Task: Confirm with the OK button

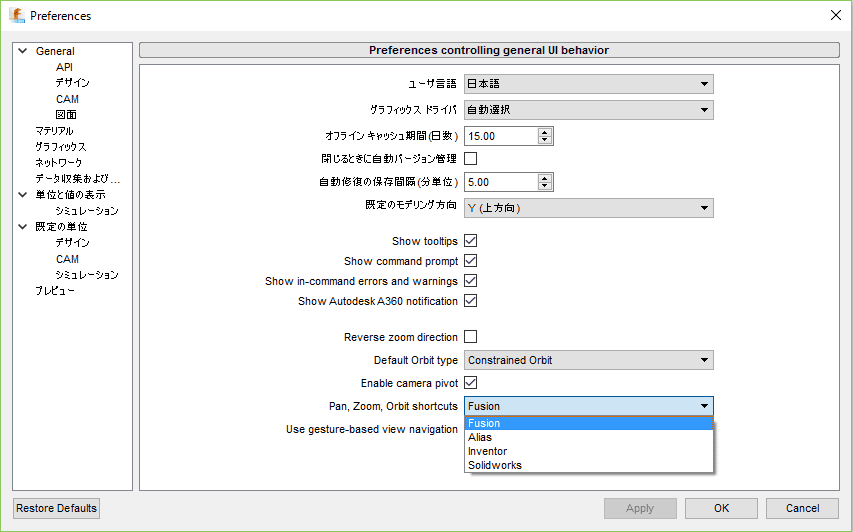Action: (721, 509)
